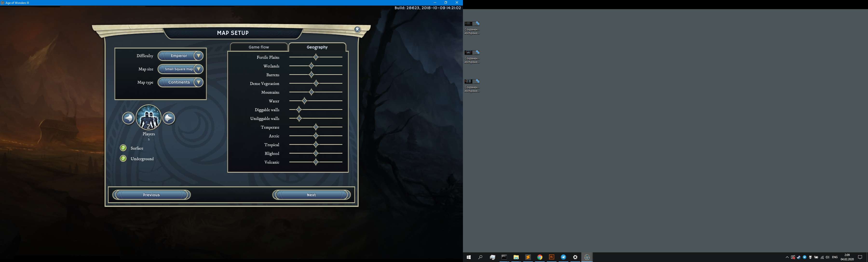Viewport: 868px width, 262px height.
Task: Click the Water slider handle
Action: 304,101
